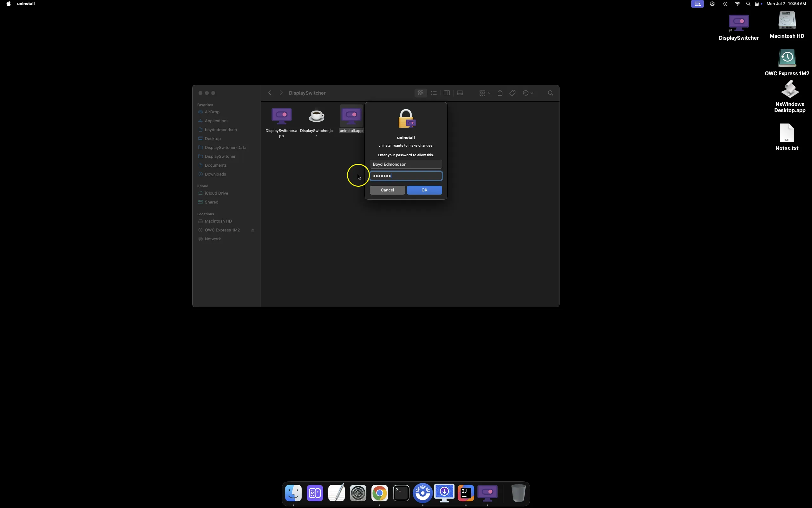Open DisplaySwitcher-Data in Finder sidebar
This screenshot has width=812, height=508.
click(x=226, y=148)
